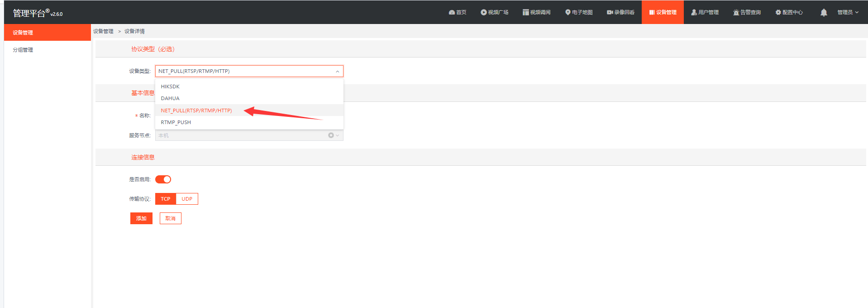Select UDP transport protocol
Viewport: 868px width, 308px height.
pyautogui.click(x=187, y=199)
